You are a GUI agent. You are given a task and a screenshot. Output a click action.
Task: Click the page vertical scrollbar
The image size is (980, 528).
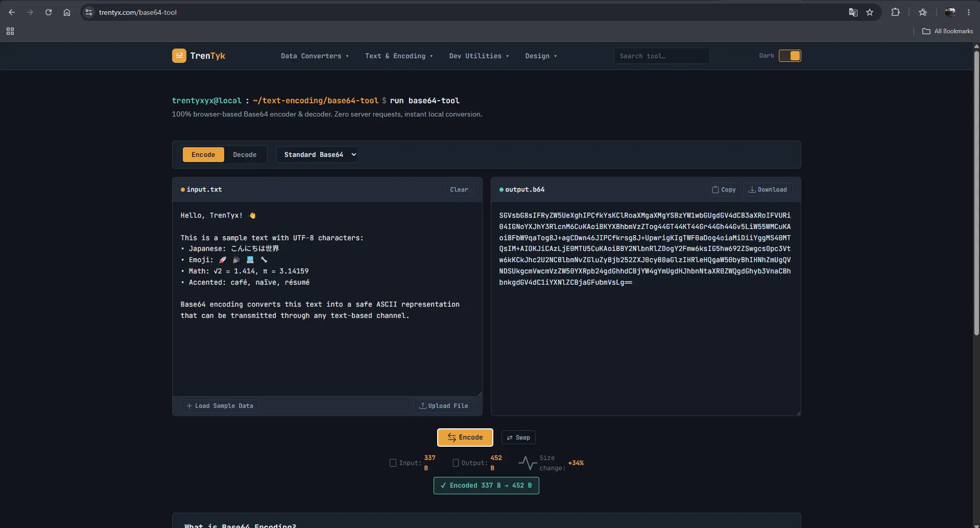pyautogui.click(x=976, y=194)
